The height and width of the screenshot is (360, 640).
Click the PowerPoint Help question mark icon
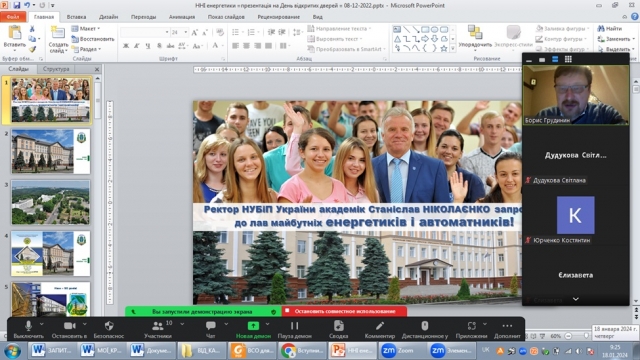tap(634, 17)
